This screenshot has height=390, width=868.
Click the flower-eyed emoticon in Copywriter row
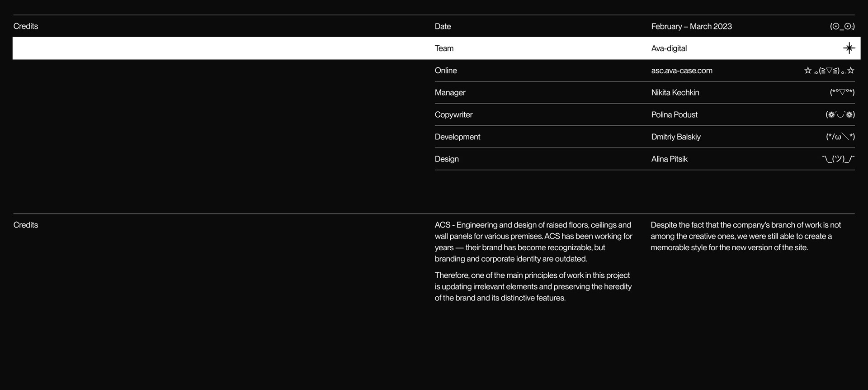[840, 114]
